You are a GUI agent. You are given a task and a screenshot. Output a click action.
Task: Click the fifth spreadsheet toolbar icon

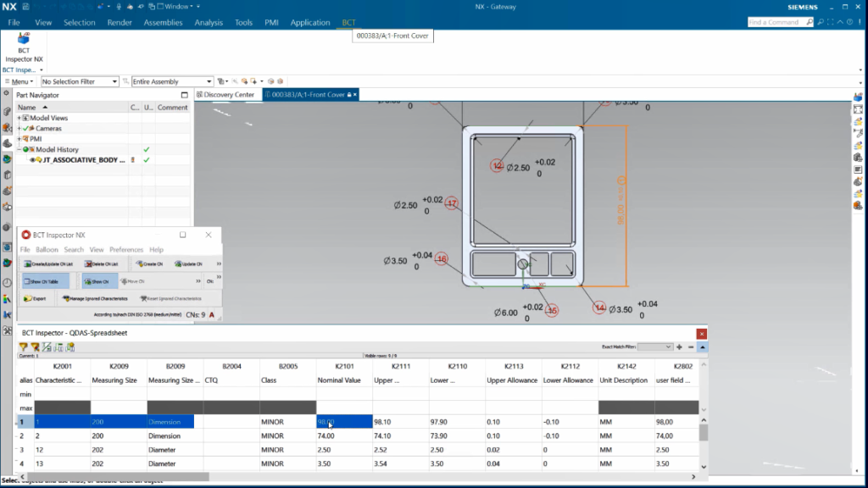point(70,347)
